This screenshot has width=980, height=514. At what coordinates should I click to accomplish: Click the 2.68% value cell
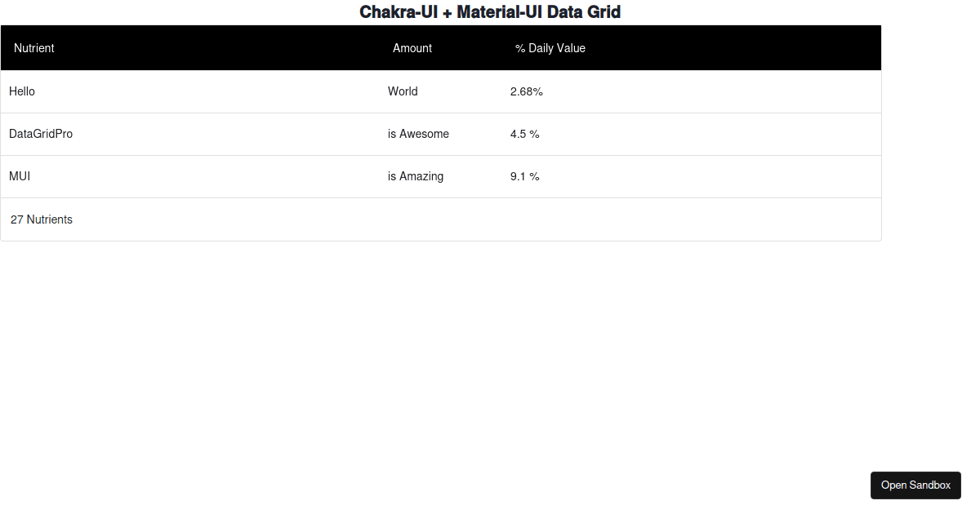pyautogui.click(x=526, y=91)
